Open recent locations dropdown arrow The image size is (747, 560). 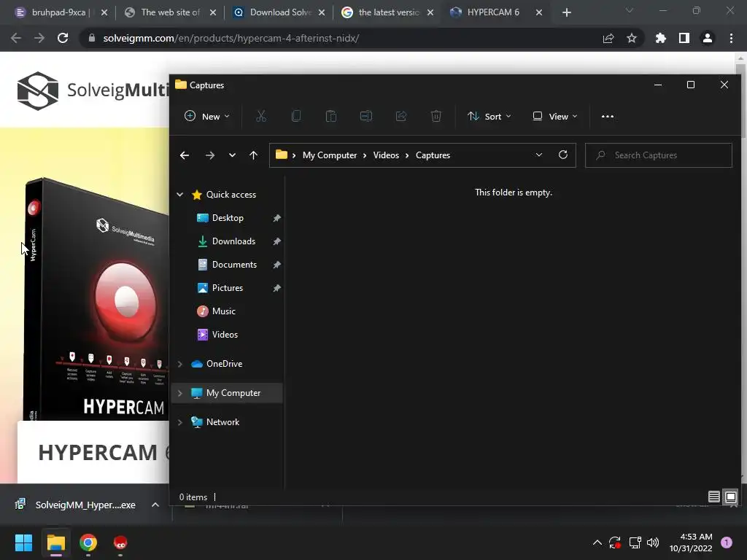(x=232, y=155)
